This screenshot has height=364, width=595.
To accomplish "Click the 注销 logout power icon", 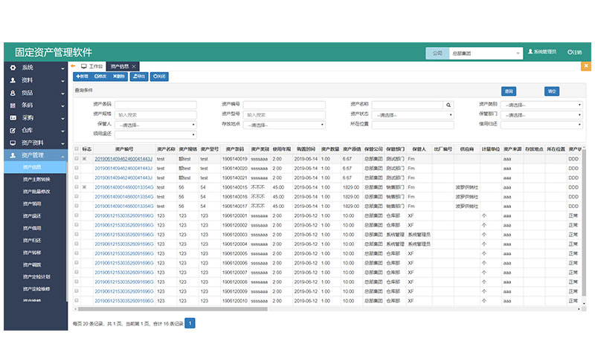I will point(570,52).
